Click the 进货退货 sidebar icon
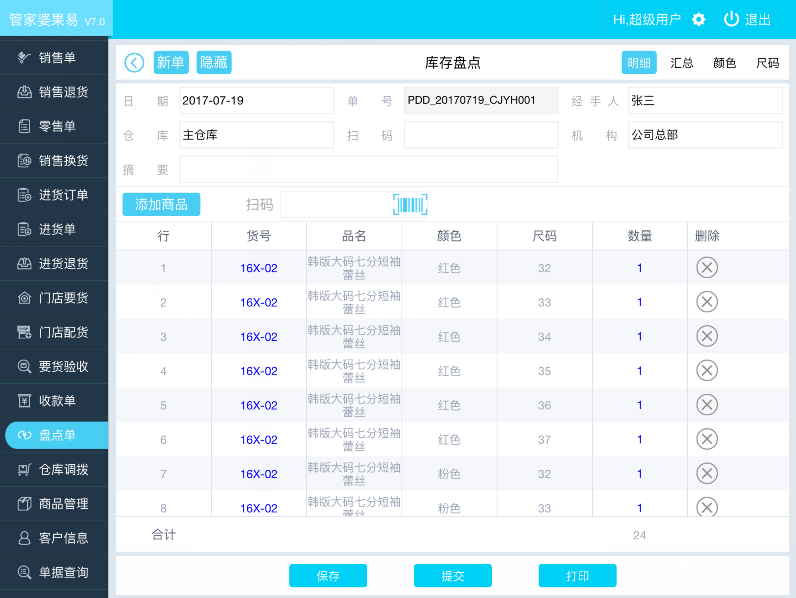Viewport: 796px width, 598px height. [x=24, y=263]
